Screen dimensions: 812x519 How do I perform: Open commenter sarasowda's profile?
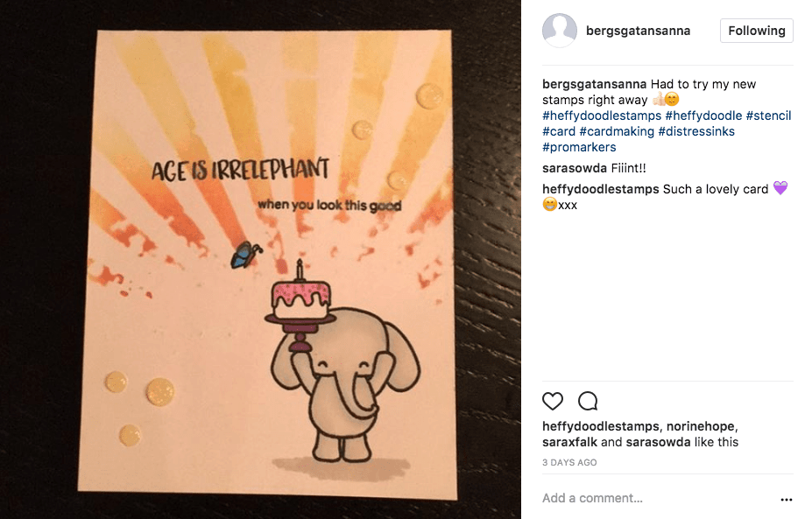tap(575, 168)
